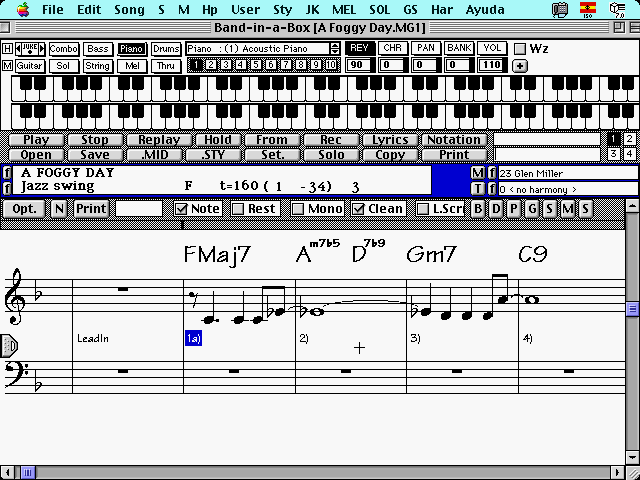Click the M button beside Guitar
640x480 pixels.
tap(7, 65)
